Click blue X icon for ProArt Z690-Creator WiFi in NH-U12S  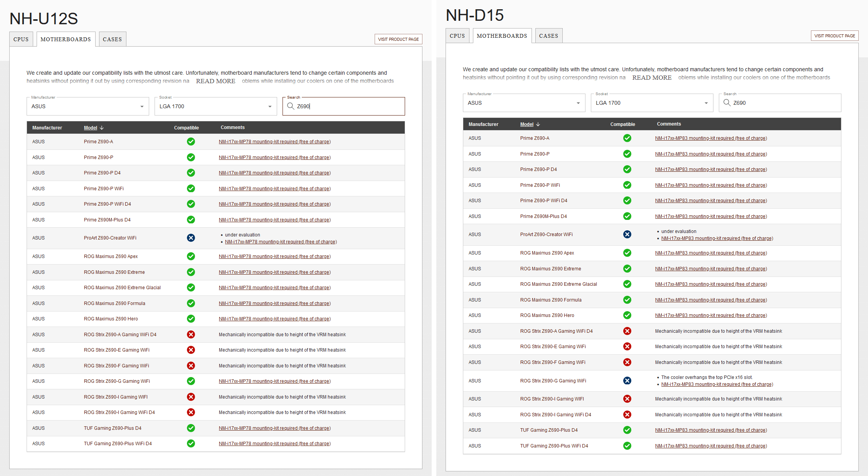pyautogui.click(x=191, y=238)
